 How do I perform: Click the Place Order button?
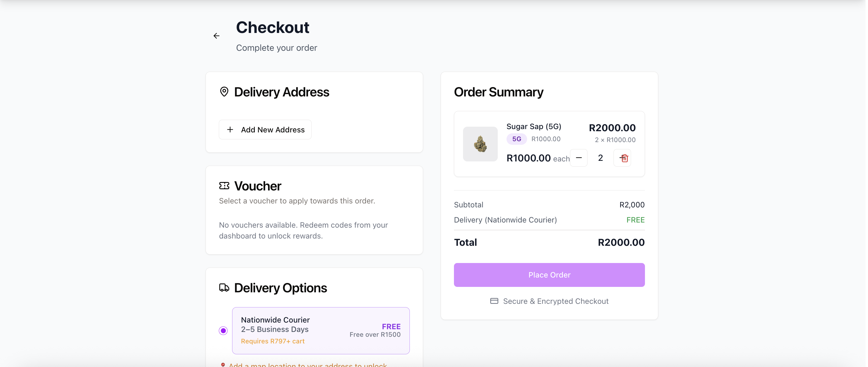coord(549,275)
